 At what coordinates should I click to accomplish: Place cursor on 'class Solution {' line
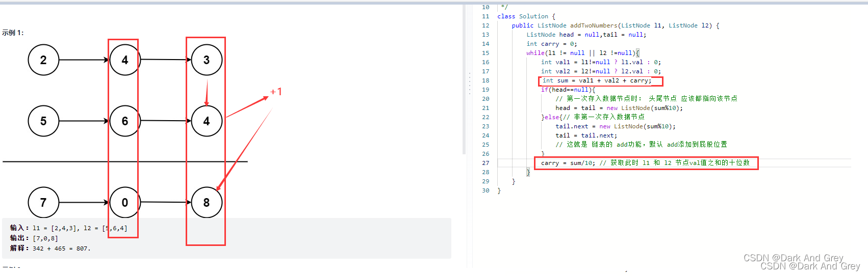point(526,16)
